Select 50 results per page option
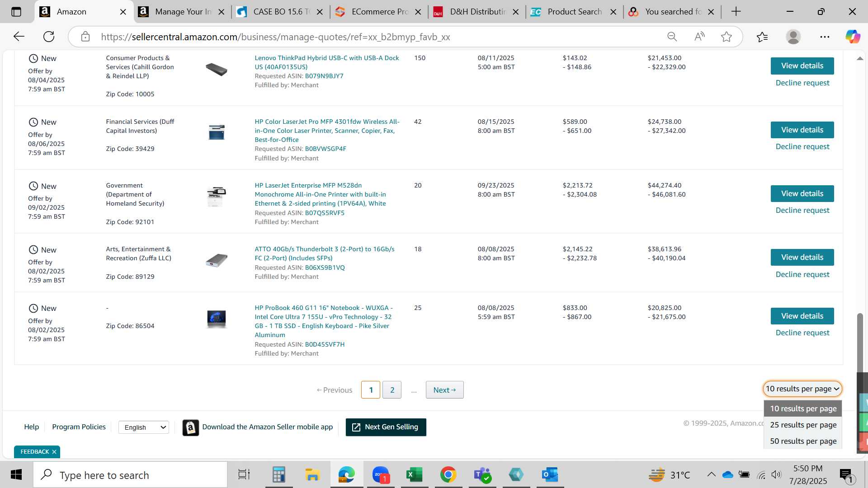This screenshot has height=488, width=868. 803,441
